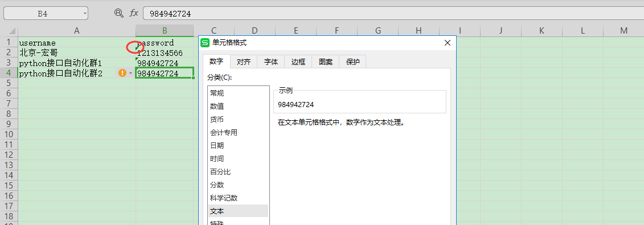Click the formula bar containing 984942724
644x225 pixels.
(393, 13)
